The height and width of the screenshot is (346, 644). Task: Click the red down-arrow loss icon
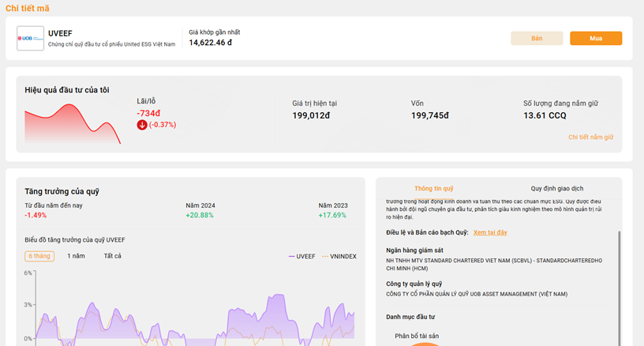coord(142,125)
